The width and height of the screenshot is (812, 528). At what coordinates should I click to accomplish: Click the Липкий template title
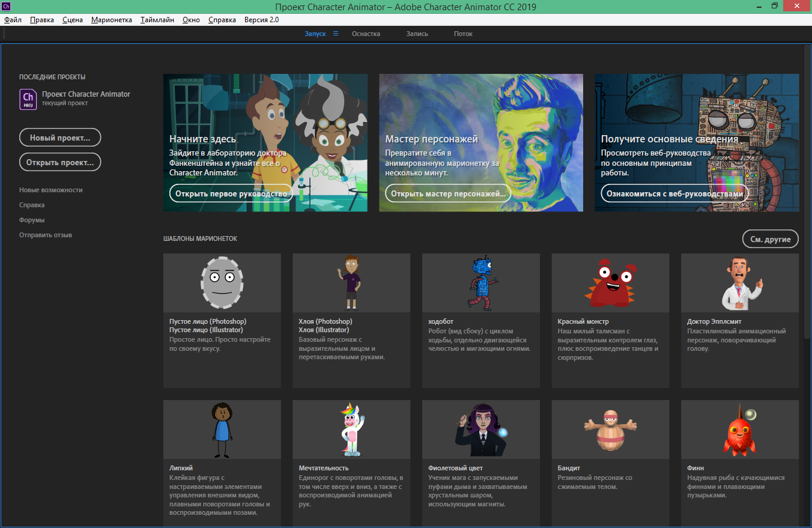[x=181, y=468]
